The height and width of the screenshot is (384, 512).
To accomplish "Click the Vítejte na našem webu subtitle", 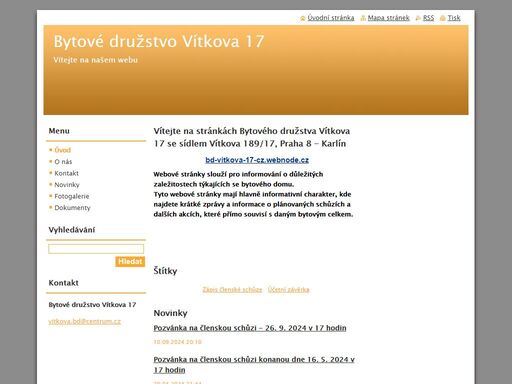I will tap(96, 60).
